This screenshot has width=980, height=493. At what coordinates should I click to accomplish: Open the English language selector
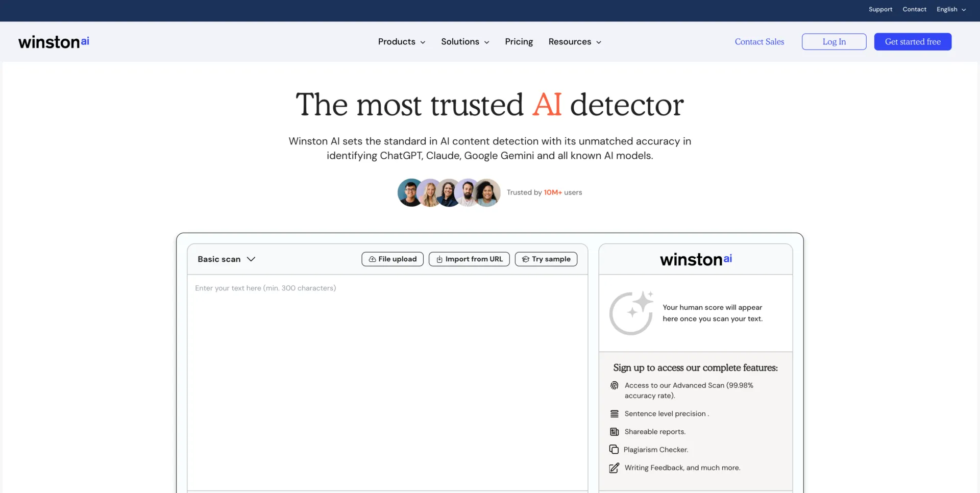[950, 9]
